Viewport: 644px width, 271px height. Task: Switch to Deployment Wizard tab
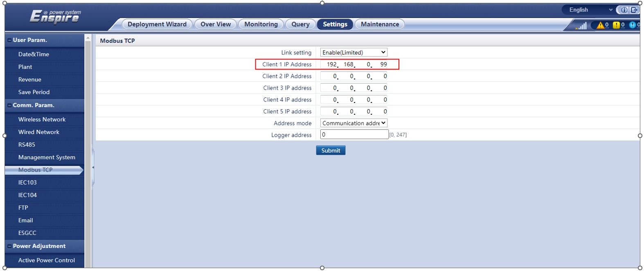(x=157, y=24)
